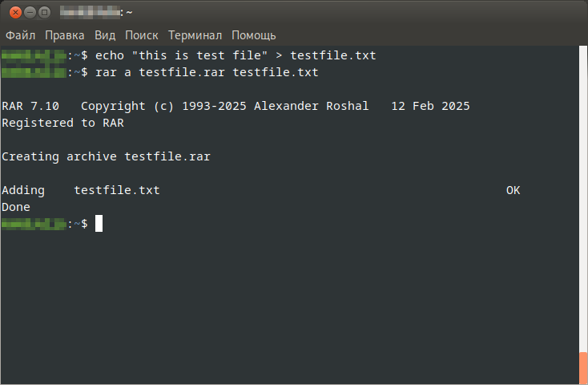The height and width of the screenshot is (385, 588).
Task: Click the terminal window title bar
Action: 320,12
